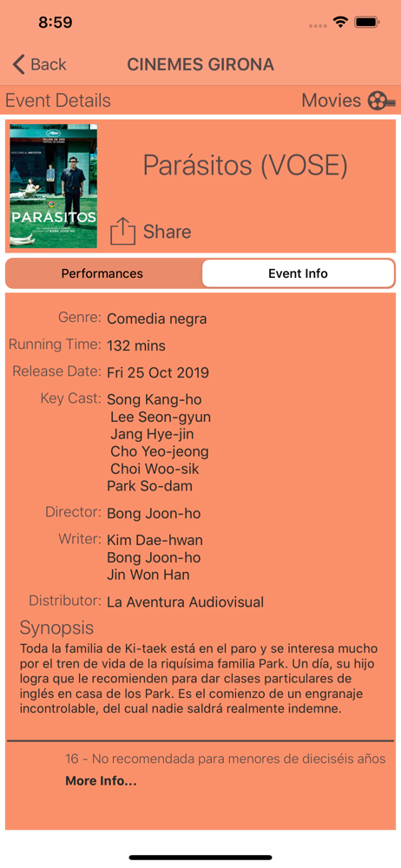Viewport: 401px width, 868px height.
Task: Tap the clock time in status bar
Action: (x=56, y=23)
